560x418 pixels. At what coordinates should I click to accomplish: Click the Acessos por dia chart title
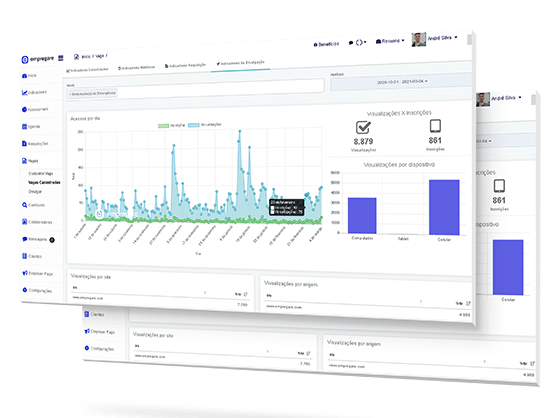[x=85, y=119]
